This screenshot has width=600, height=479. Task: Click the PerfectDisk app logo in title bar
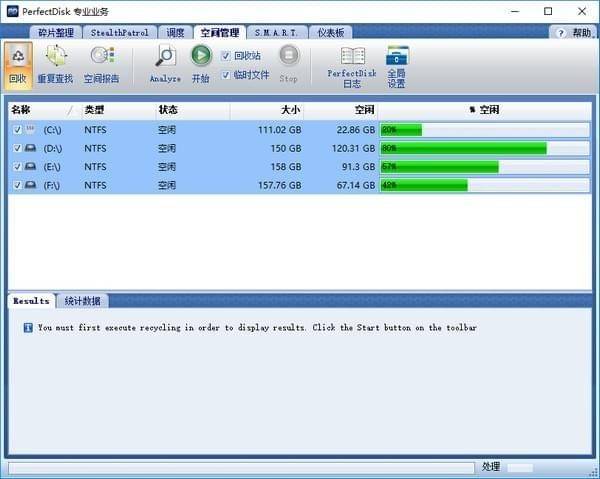tap(13, 11)
